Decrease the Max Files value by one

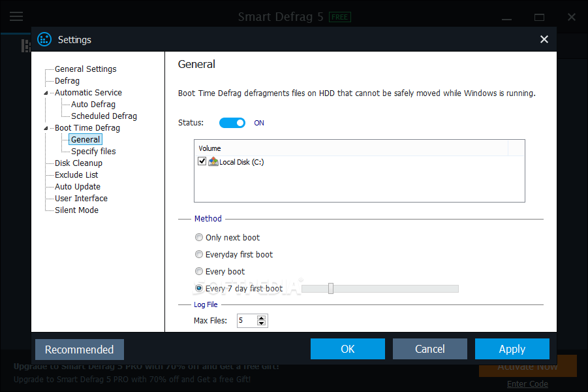point(262,323)
